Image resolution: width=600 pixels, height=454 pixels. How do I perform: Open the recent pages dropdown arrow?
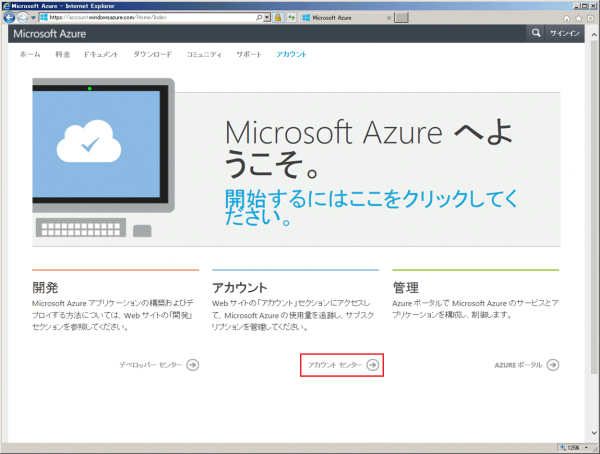[33, 18]
